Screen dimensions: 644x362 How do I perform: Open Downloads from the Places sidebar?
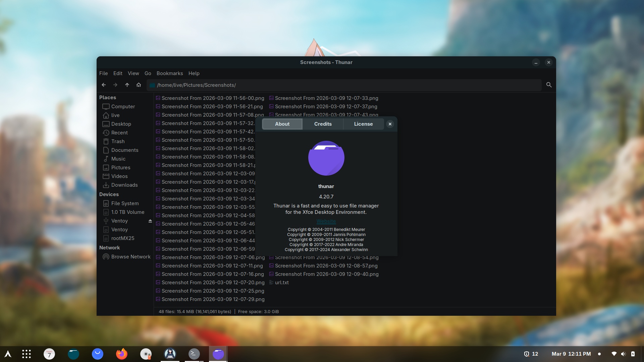coord(124,185)
